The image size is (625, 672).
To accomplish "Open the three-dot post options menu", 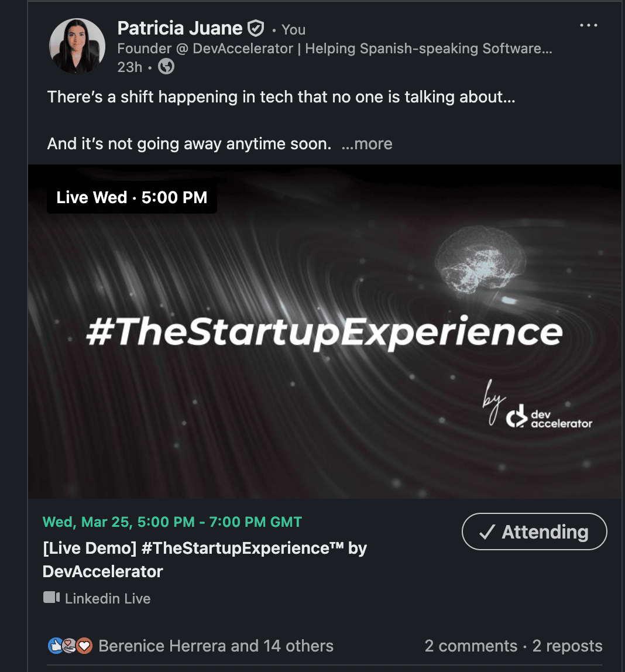I will coord(588,25).
